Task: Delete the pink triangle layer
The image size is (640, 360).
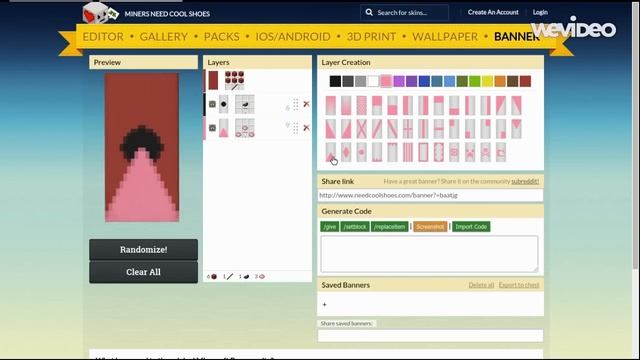Action: click(x=306, y=128)
